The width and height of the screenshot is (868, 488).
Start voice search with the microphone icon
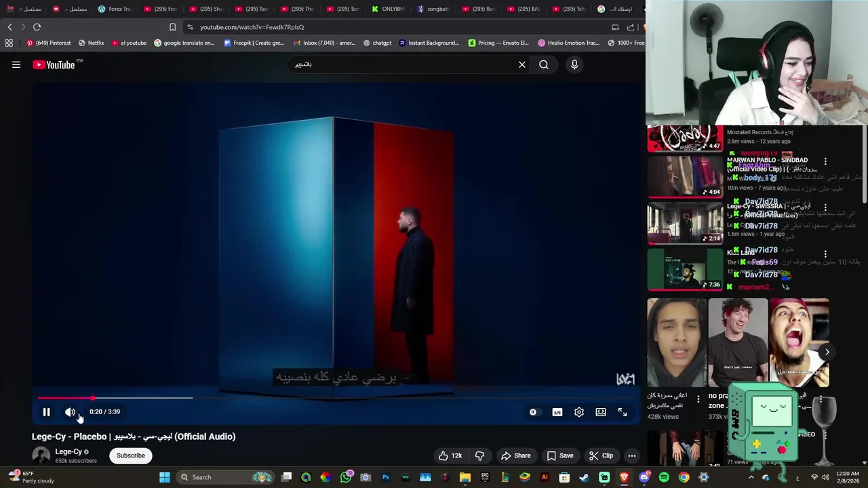(x=574, y=64)
